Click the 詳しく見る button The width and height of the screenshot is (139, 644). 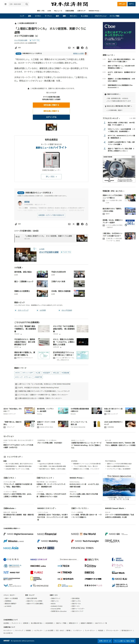[51, 177]
